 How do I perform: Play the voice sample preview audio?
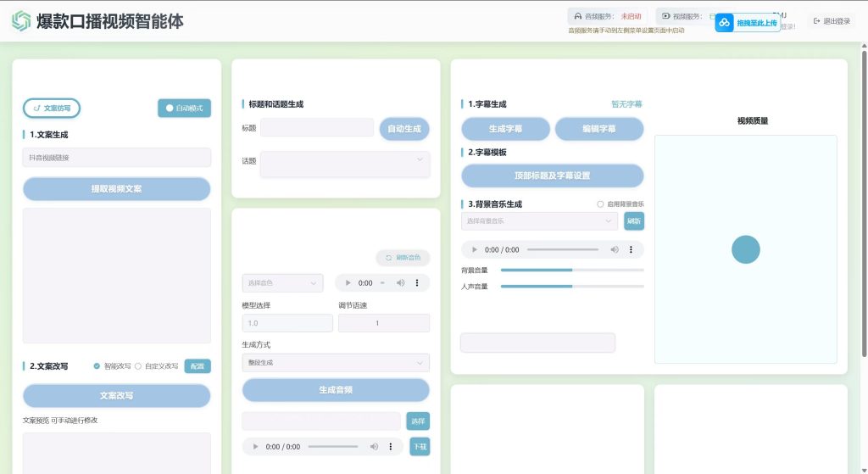[x=348, y=283]
